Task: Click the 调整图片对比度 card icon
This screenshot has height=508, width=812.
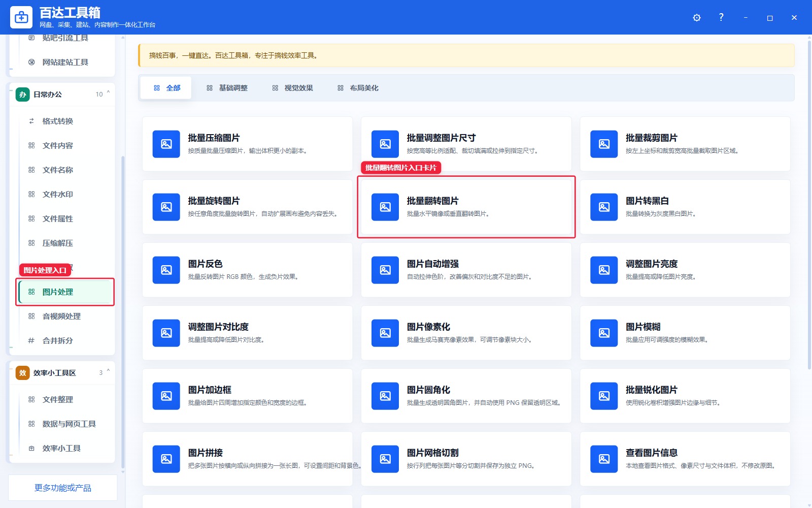Action: (166, 333)
